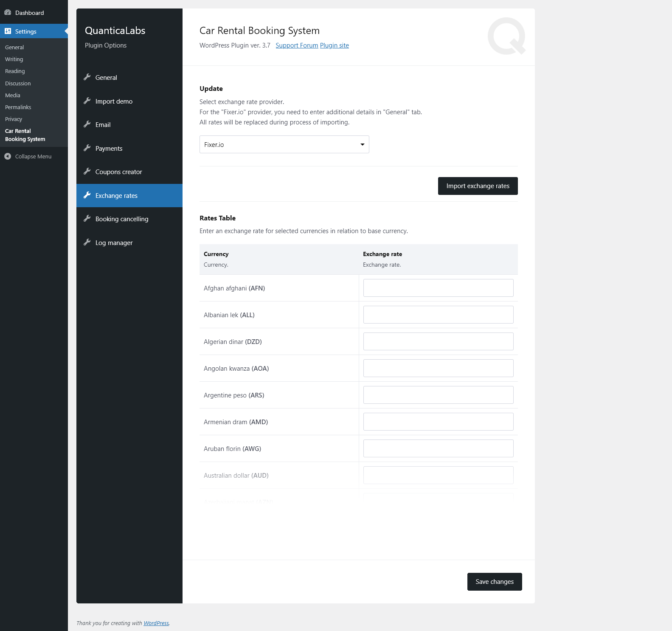Focus the Afghan afghani exchange rate field
Viewport: 672px width, 631px height.
pos(439,288)
